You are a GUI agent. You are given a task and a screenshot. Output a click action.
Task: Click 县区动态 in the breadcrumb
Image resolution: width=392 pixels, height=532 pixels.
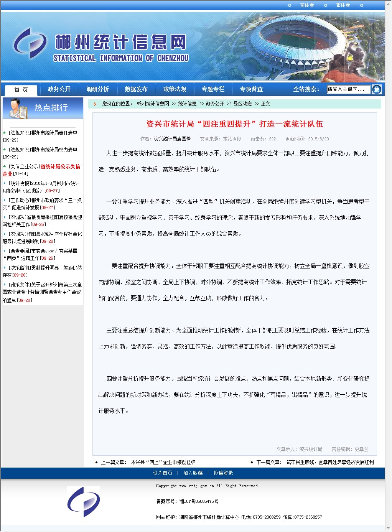point(242,104)
